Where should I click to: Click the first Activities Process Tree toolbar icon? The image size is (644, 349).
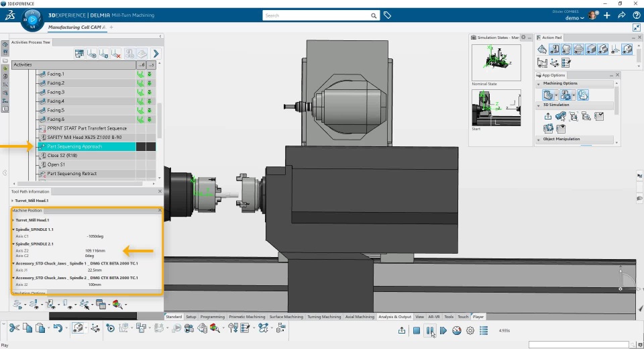[79, 54]
